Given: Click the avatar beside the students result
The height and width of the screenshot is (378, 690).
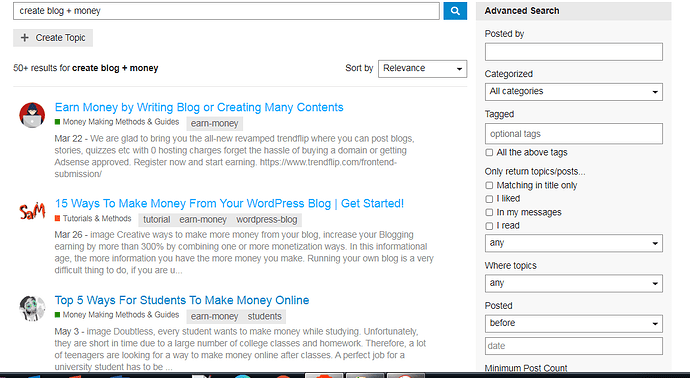Looking at the screenshot, I should (32, 308).
